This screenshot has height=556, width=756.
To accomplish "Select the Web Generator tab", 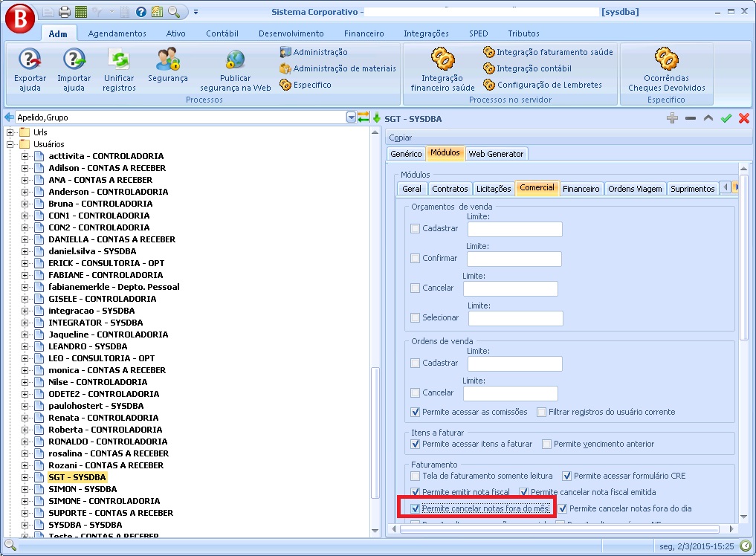I will [x=496, y=154].
